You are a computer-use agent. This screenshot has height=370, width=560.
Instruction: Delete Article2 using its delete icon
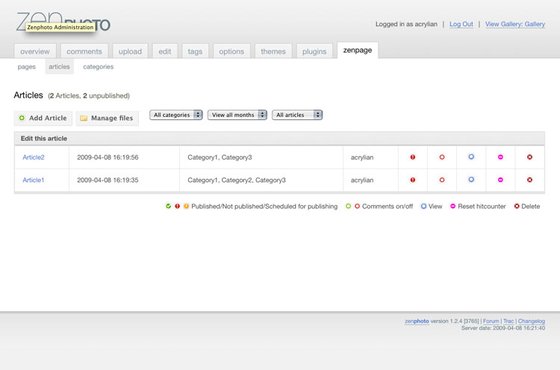530,157
